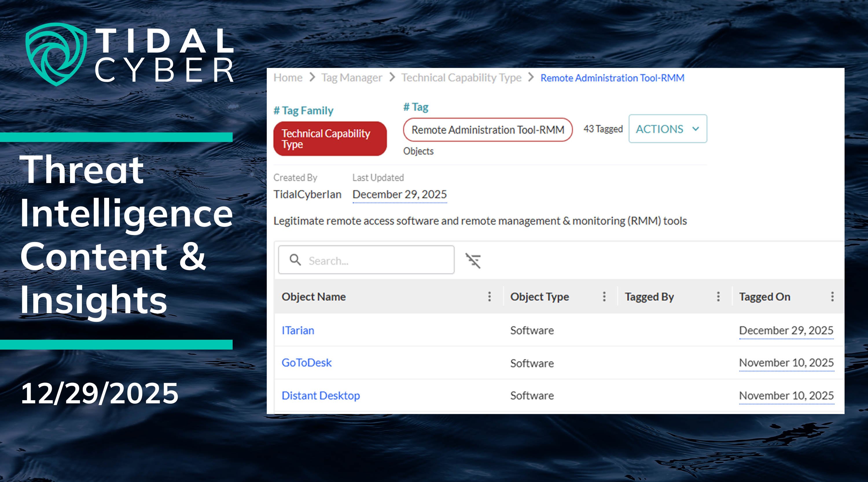Click the clear filters icon

coord(473,260)
